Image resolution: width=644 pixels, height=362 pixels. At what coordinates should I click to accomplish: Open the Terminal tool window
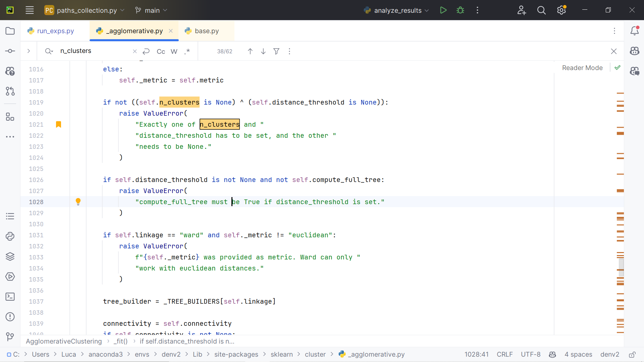[x=10, y=297]
